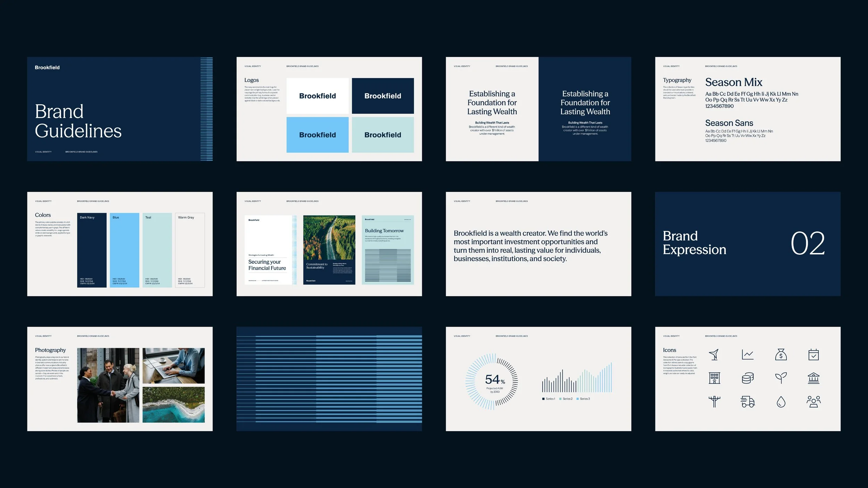
Task: Toggle the Series 3 legend entry
Action: tap(584, 398)
